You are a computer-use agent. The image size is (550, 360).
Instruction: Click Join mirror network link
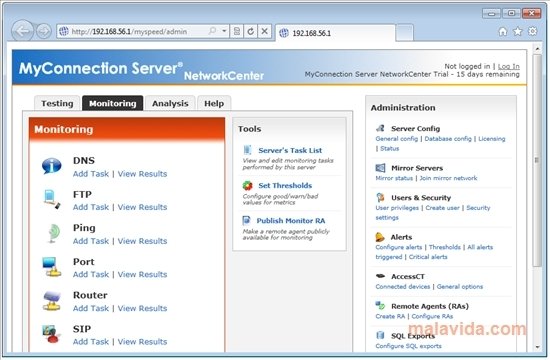point(448,178)
